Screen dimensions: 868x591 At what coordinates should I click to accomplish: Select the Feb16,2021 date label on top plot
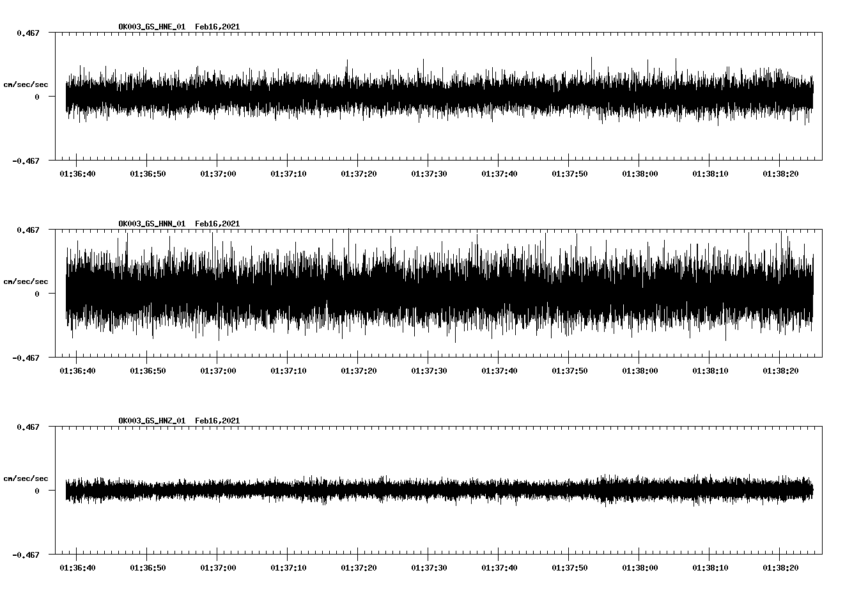[217, 27]
